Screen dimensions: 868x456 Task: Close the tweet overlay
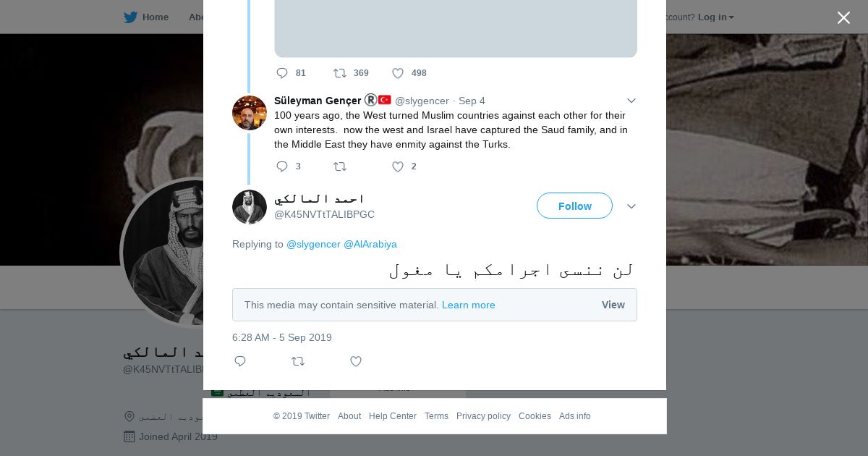coord(843,18)
